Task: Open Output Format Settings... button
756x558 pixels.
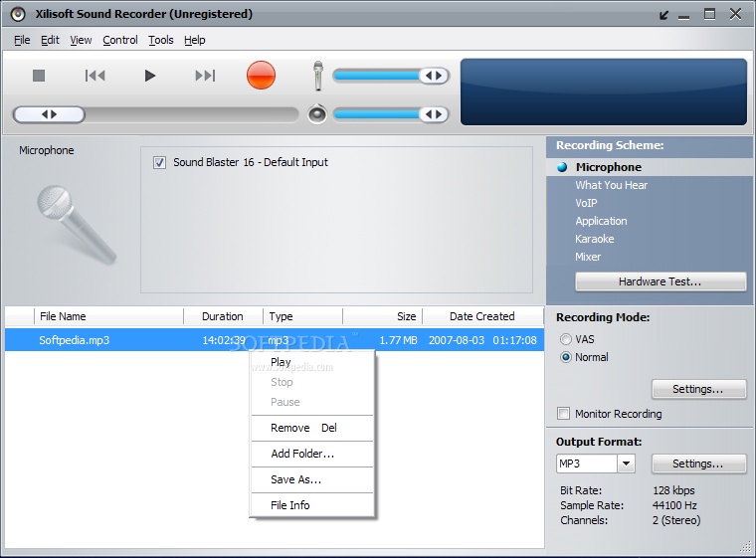Action: click(x=698, y=464)
